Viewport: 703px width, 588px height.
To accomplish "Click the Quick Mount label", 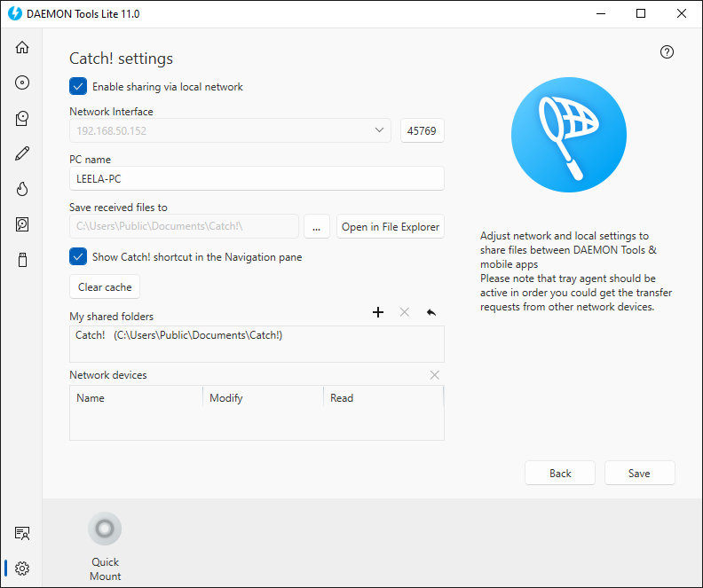I will pyautogui.click(x=105, y=568).
